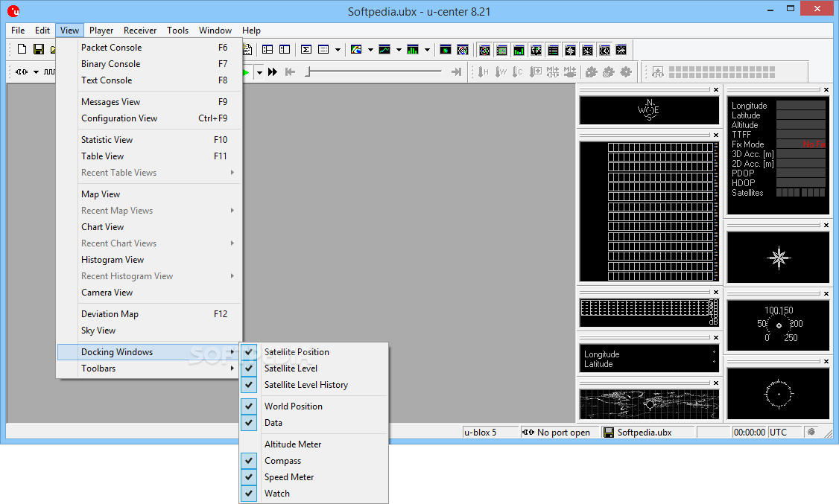Expand Recent Chart Views submenu
This screenshot has height=504, width=839.
click(x=148, y=243)
